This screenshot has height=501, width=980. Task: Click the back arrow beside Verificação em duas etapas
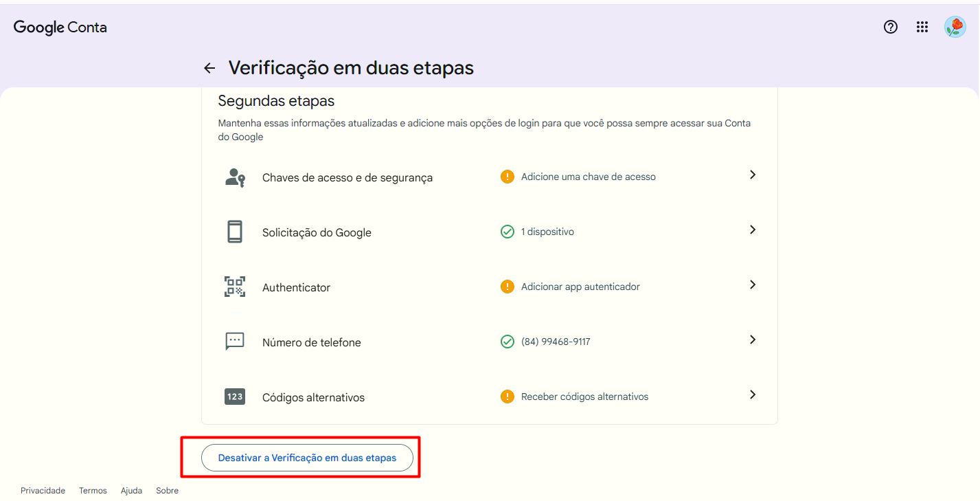click(209, 68)
